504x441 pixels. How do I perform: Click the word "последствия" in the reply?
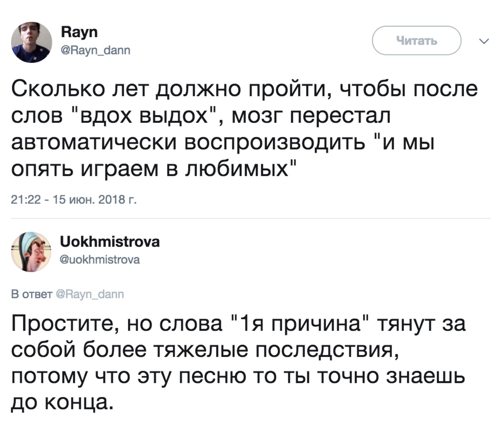coord(326,350)
